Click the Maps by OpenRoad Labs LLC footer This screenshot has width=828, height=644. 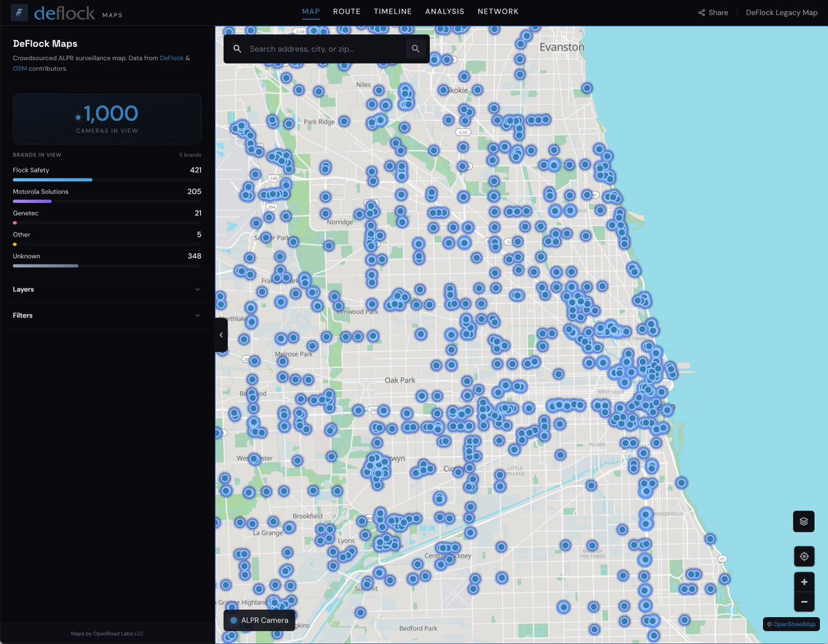point(107,634)
